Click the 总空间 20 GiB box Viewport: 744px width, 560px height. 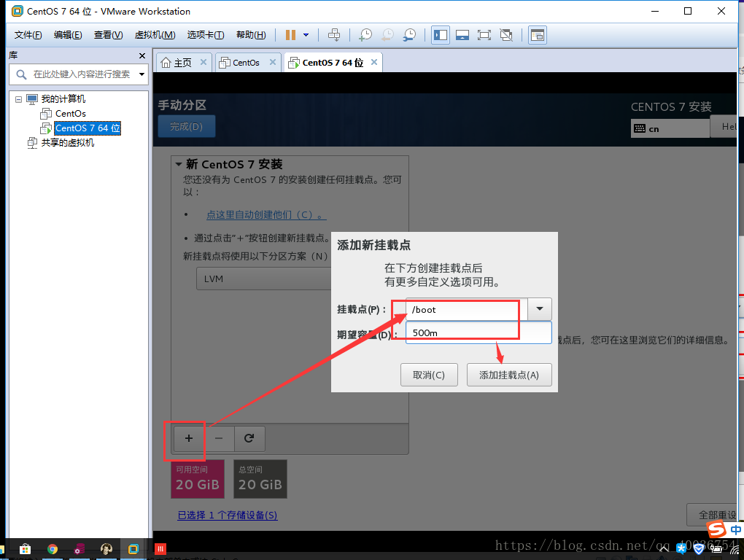(260, 479)
